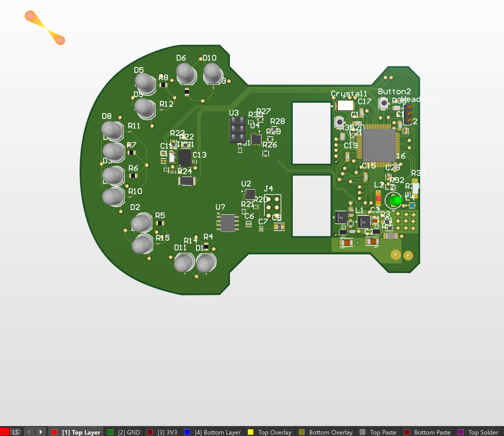The height and width of the screenshot is (436, 504).
Task: Select the D6 LED component
Action: tap(186, 74)
